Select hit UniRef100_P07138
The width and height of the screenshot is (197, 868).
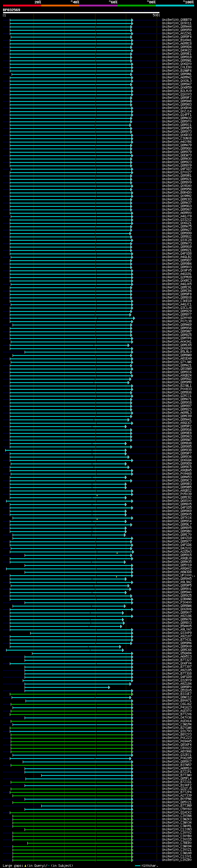point(177,321)
